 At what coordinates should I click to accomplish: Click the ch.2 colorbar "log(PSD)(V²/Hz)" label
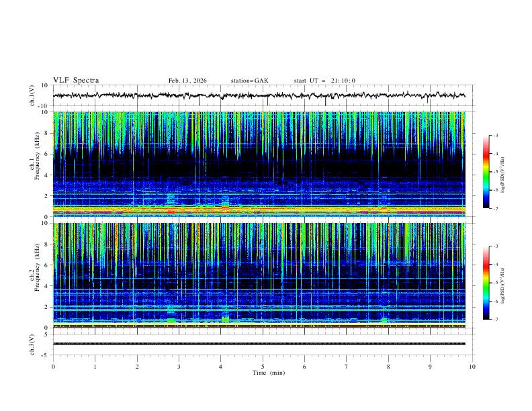click(502, 285)
